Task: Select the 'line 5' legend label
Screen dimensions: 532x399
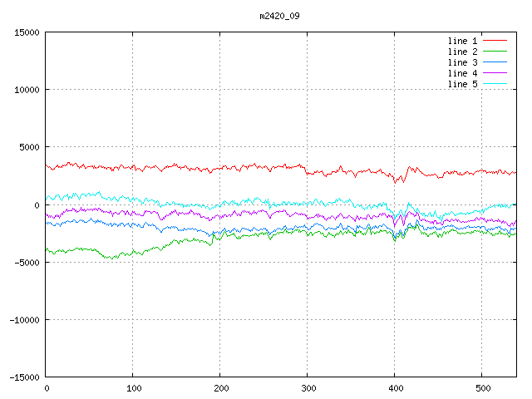Action: [462, 84]
